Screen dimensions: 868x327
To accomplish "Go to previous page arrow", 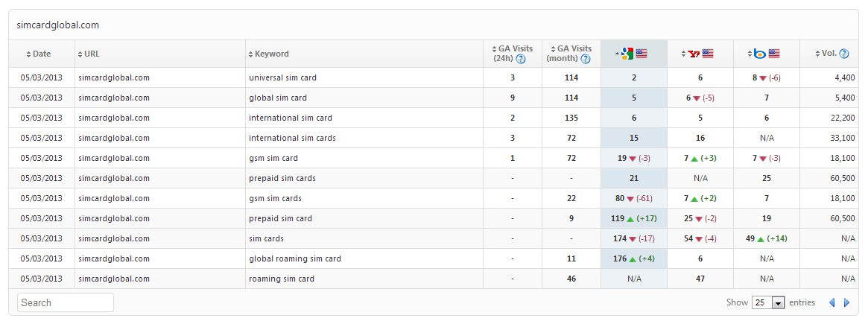I will click(x=832, y=302).
